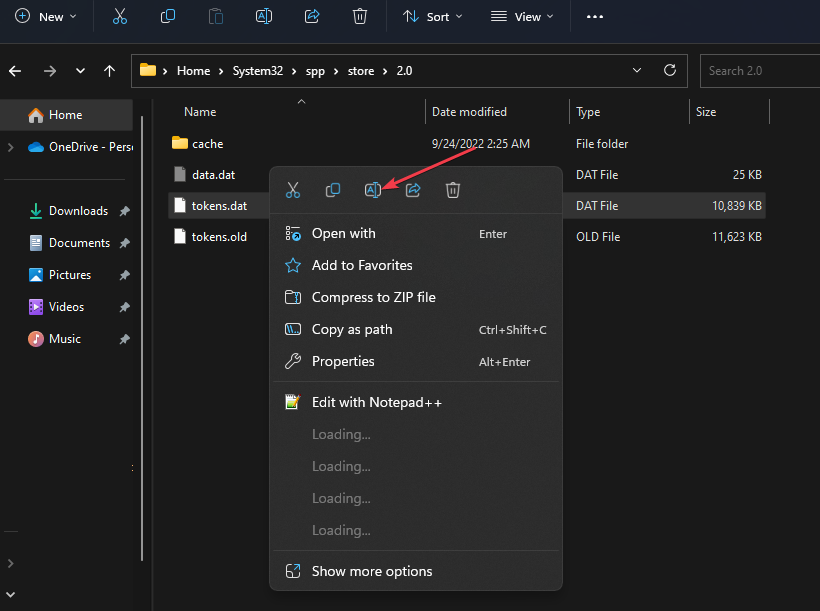Click Show more options

pyautogui.click(x=372, y=571)
